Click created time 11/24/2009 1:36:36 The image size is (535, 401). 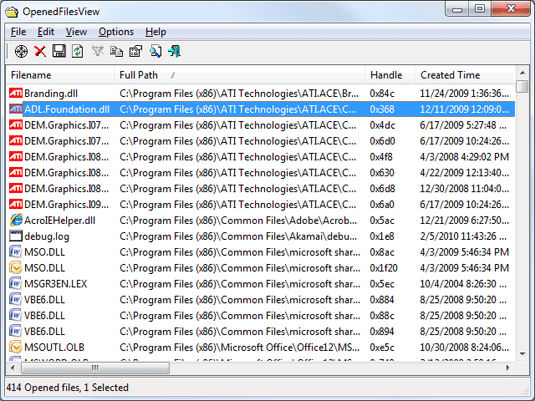click(464, 94)
